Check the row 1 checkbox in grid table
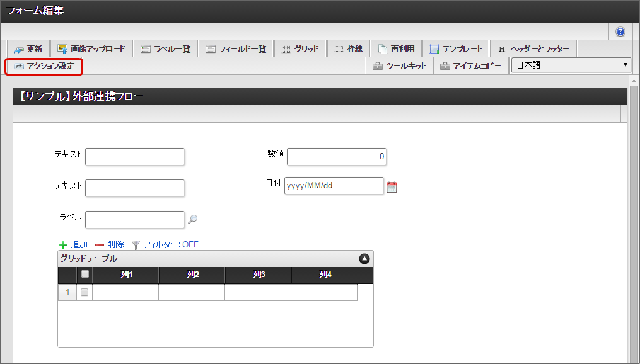The height and width of the screenshot is (364, 640). [84, 292]
